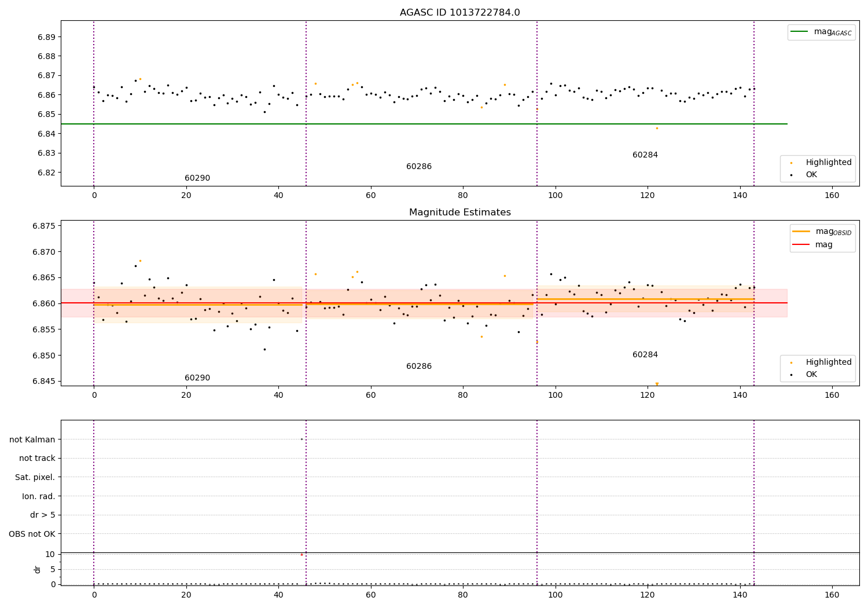Click the 160 x-axis tick in the top plot
This screenshot has height=608, width=868.
[832, 196]
